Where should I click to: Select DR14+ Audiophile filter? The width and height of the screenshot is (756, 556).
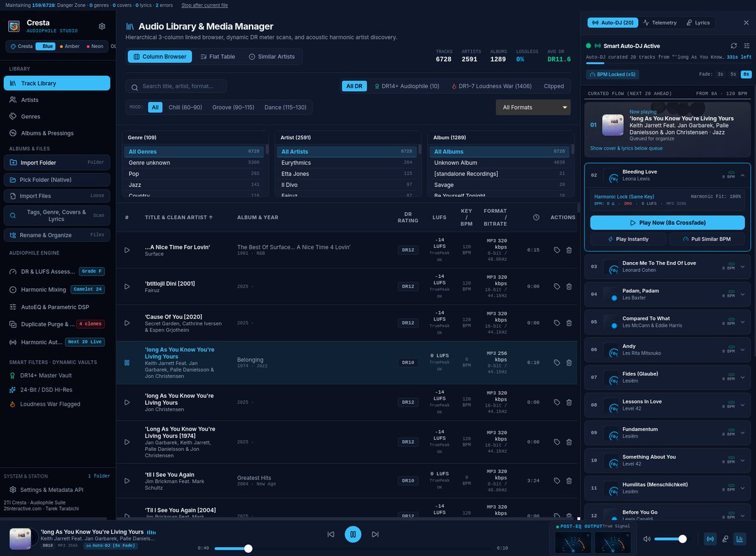click(406, 86)
